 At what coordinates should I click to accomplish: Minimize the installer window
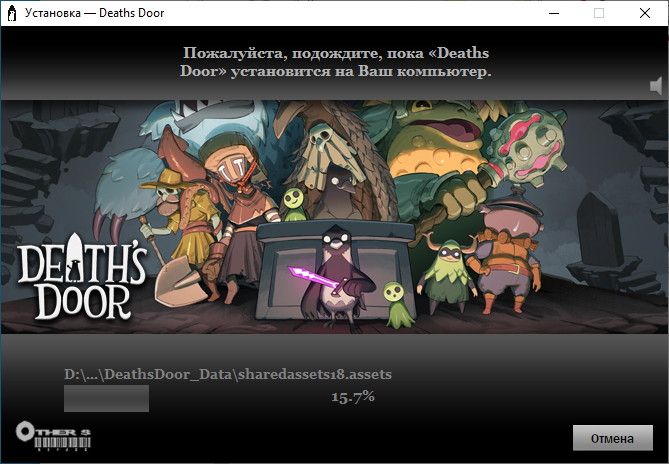tap(554, 13)
